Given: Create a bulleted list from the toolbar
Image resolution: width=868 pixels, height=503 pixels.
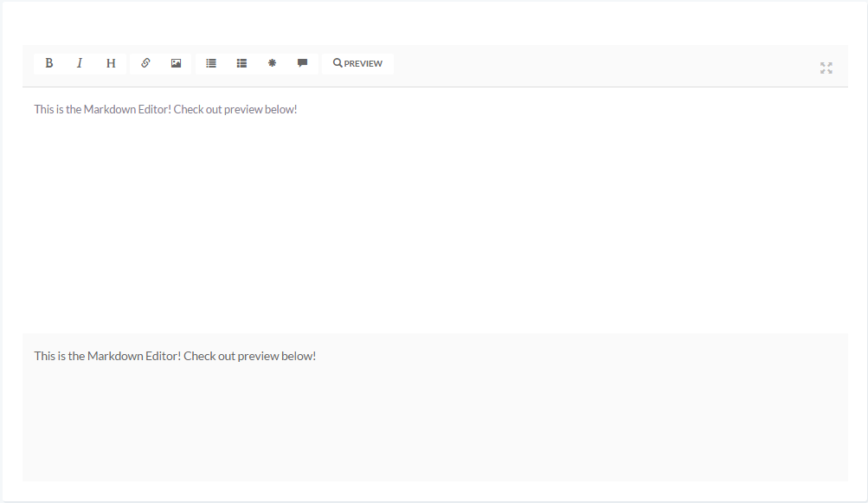Looking at the screenshot, I should click(x=211, y=63).
